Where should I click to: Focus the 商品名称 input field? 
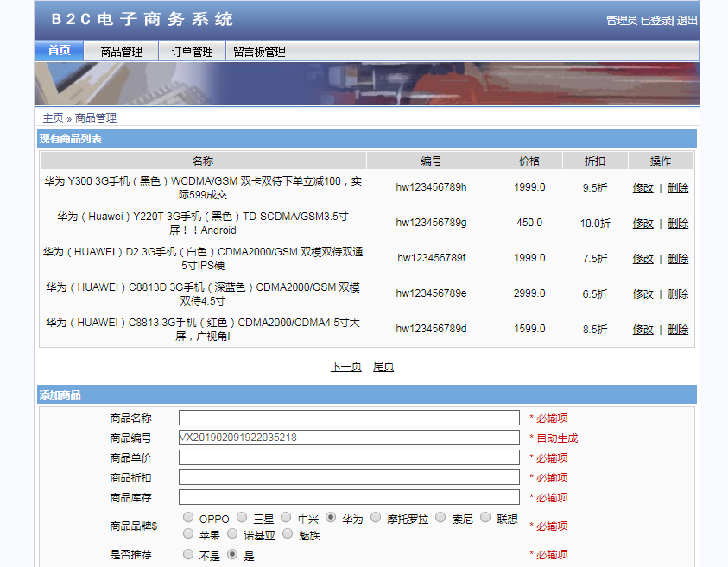[349, 418]
